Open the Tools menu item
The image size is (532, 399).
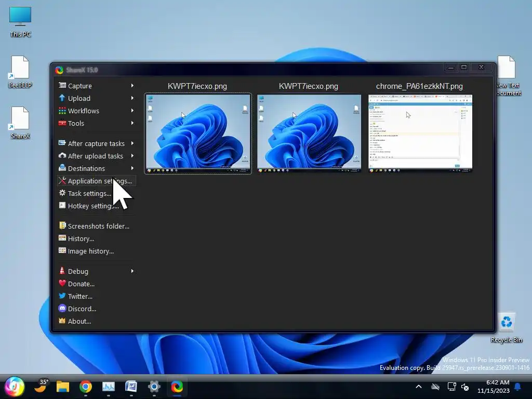pos(97,124)
